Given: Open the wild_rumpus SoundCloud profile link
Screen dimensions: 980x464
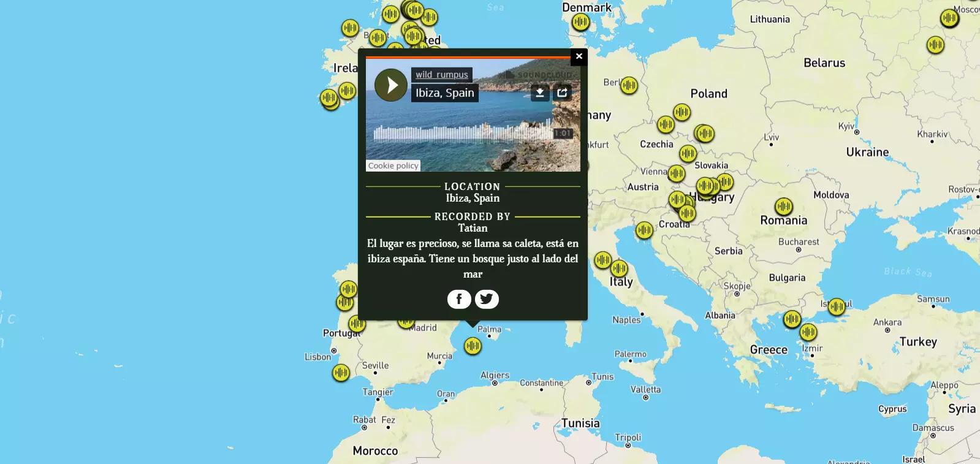Looking at the screenshot, I should pos(442,75).
